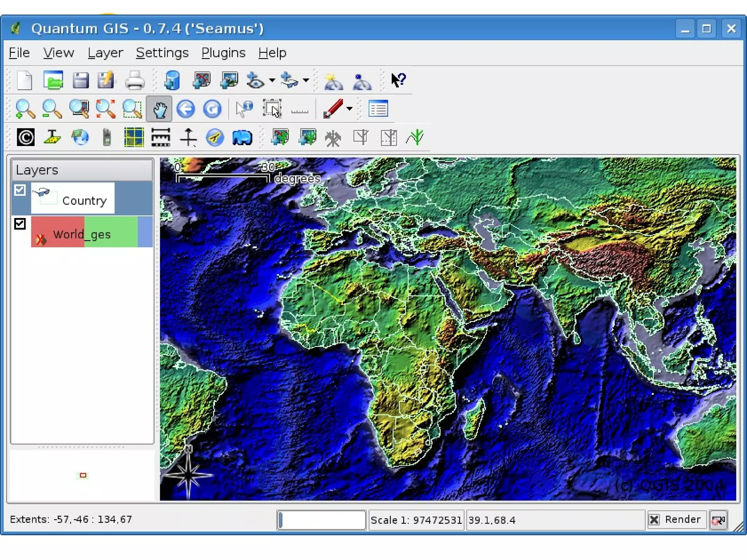
Task: Click the North Arrow plugin icon
Action: 188,137
